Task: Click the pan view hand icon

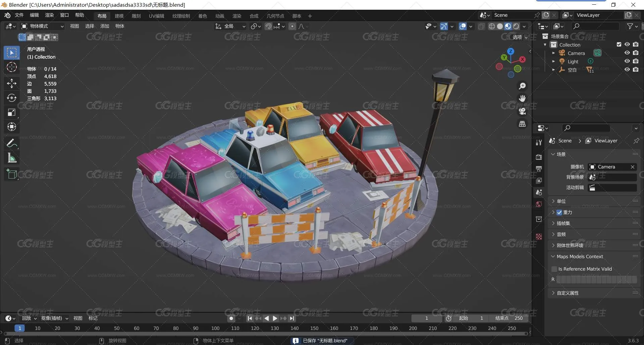Action: 522,98
